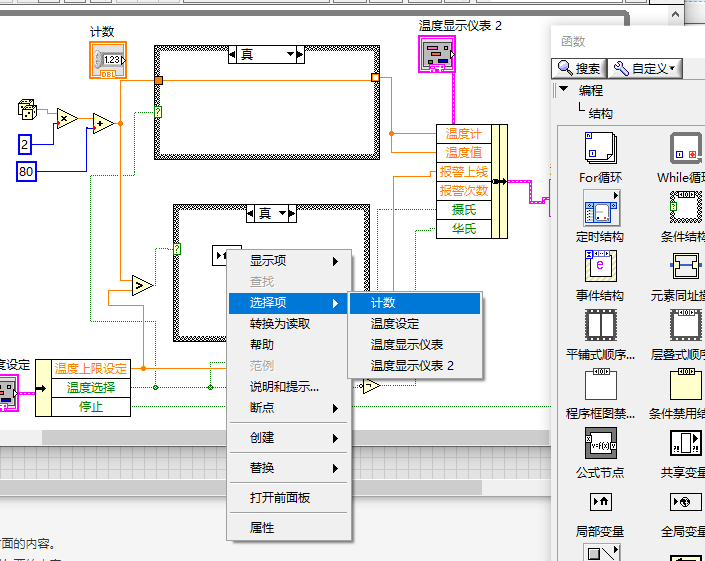This screenshot has width=705, height=561.
Task: Click the 计数 DBL indicator terminal
Action: point(108,60)
